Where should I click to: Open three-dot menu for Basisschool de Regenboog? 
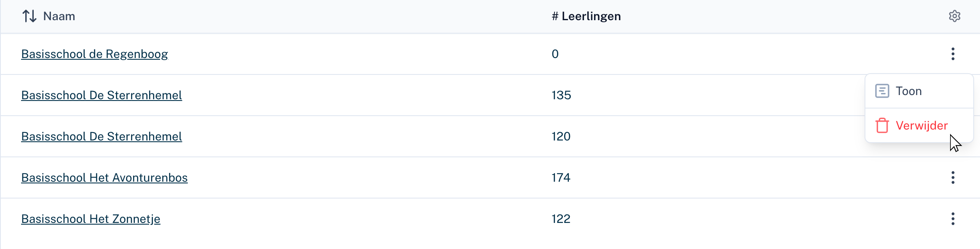[x=953, y=54]
